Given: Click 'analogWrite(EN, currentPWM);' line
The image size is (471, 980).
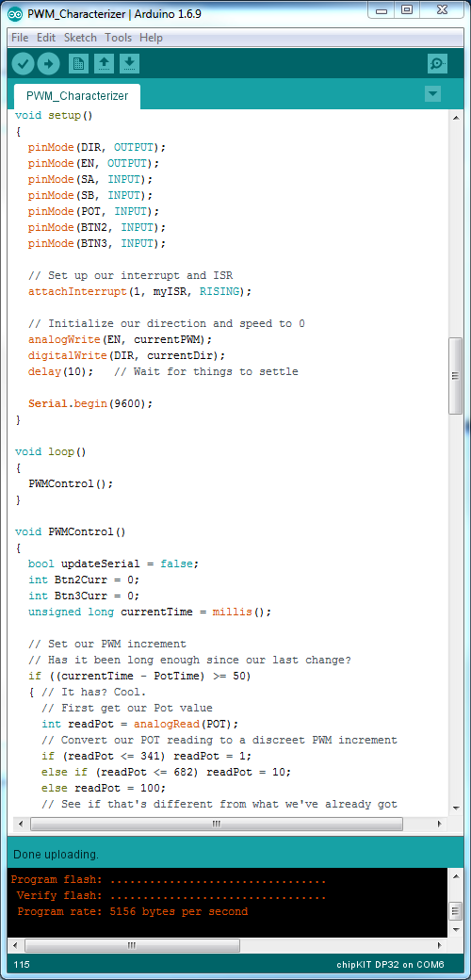Looking at the screenshot, I should [121, 340].
